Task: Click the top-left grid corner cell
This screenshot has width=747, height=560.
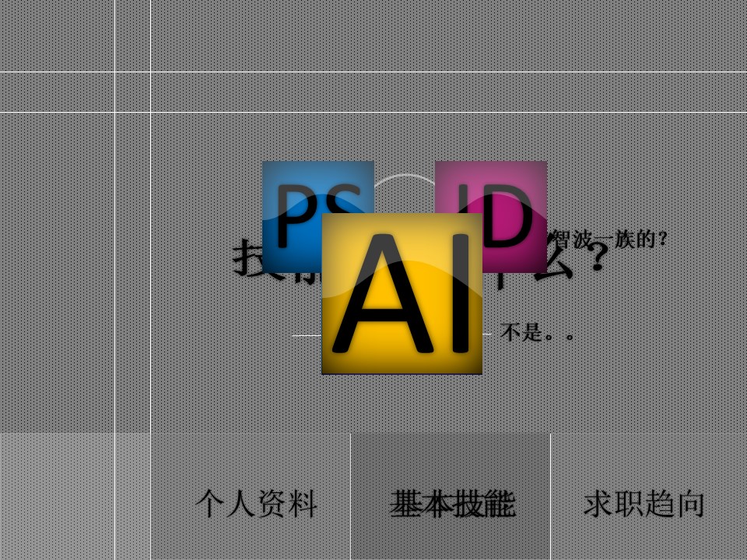Action: (x=58, y=35)
